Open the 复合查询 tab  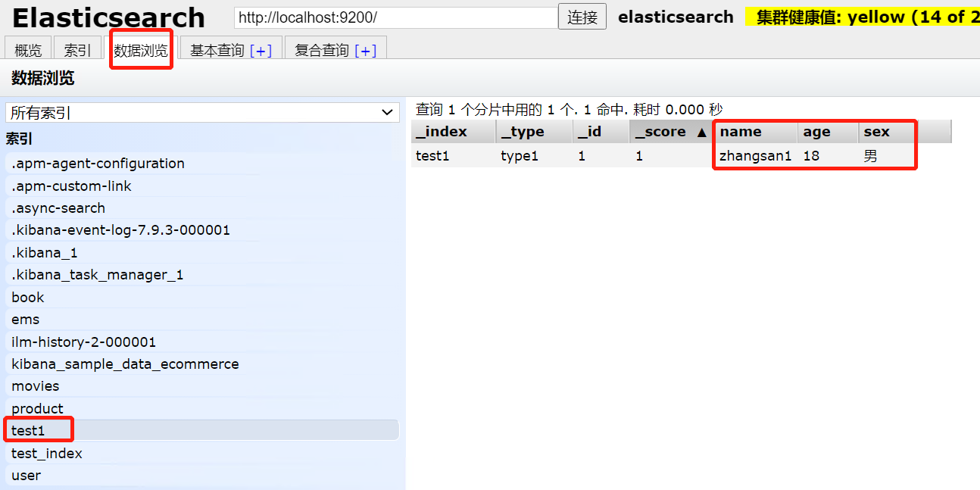(322, 50)
